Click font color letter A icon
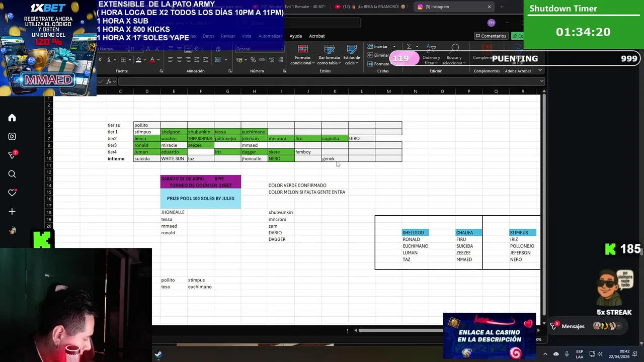644x362 pixels. click(152, 60)
